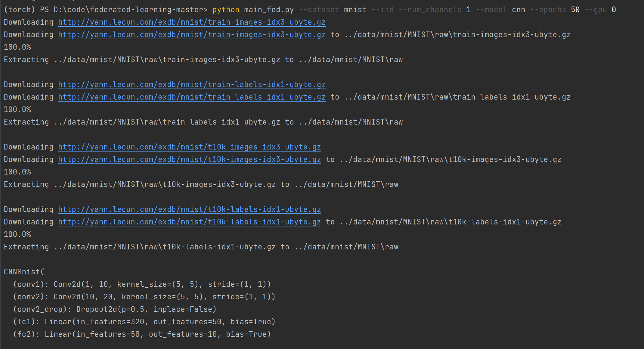Image resolution: width=644 pixels, height=349 pixels.
Task: Open the standalone train-images-idx3-ubyte.gz download link
Action: [192, 22]
